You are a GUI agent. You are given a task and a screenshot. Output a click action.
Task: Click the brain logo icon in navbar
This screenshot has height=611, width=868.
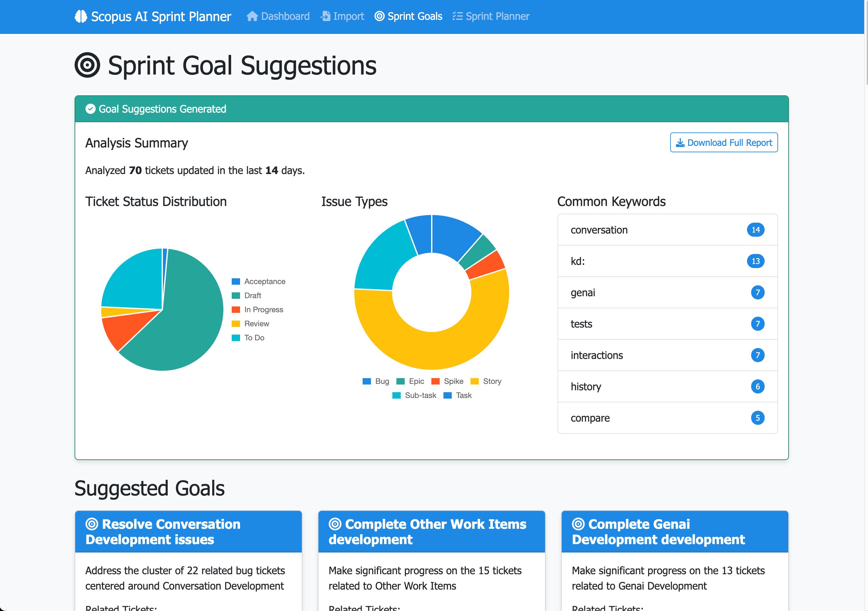point(81,16)
